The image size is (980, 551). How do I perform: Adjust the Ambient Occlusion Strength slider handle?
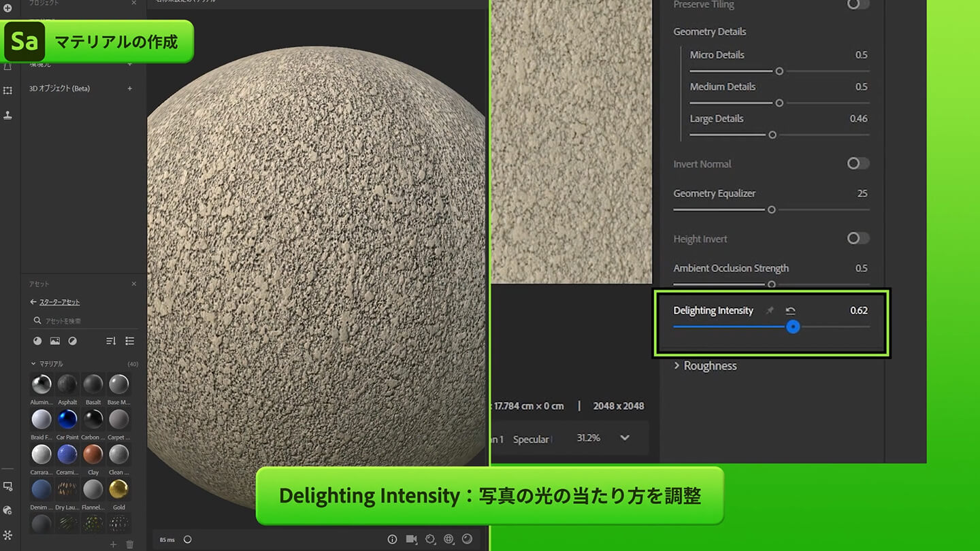tap(771, 284)
